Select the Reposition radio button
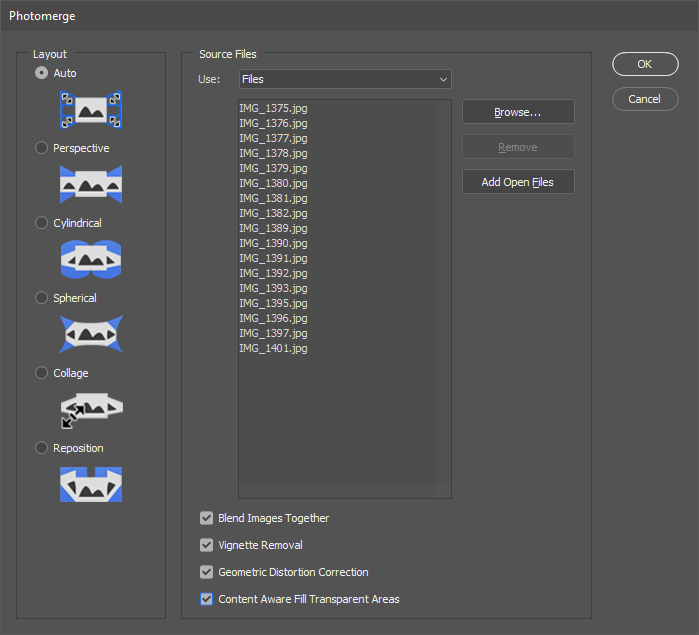The width and height of the screenshot is (699, 635). pyautogui.click(x=41, y=448)
